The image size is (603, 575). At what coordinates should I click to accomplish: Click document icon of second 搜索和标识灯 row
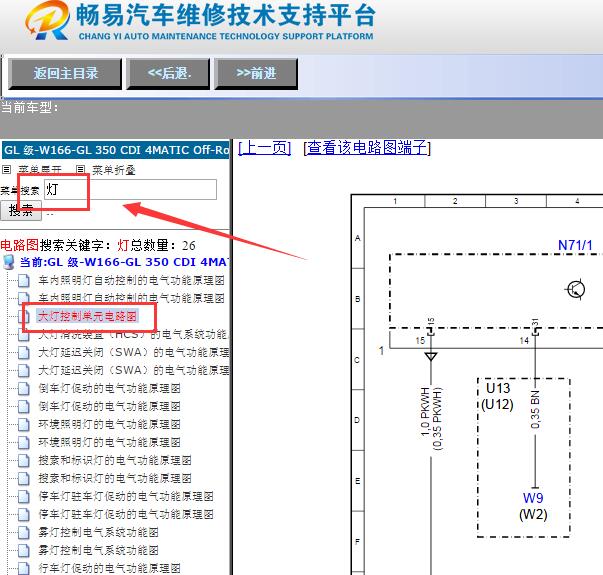24,478
